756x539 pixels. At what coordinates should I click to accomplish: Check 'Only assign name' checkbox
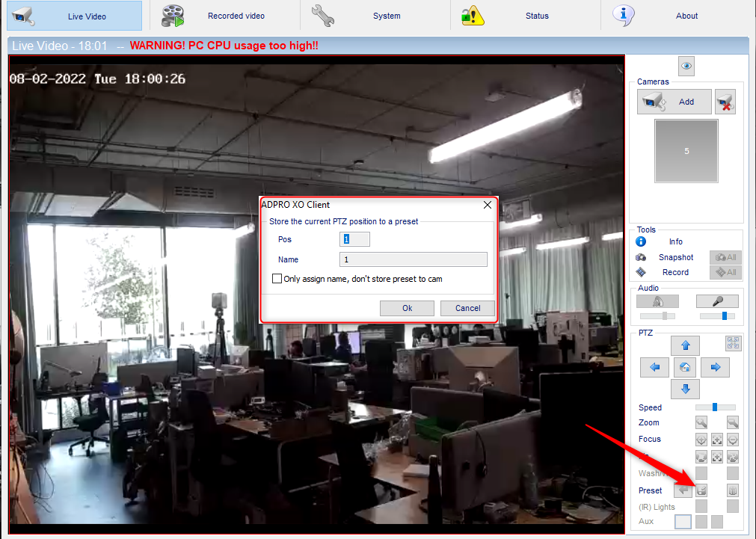click(277, 279)
